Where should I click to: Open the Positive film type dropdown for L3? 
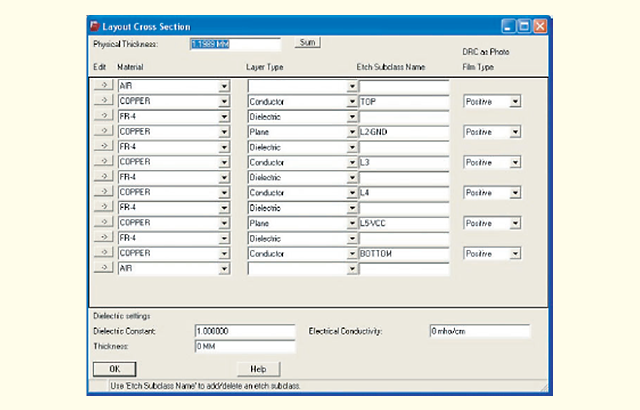515,162
